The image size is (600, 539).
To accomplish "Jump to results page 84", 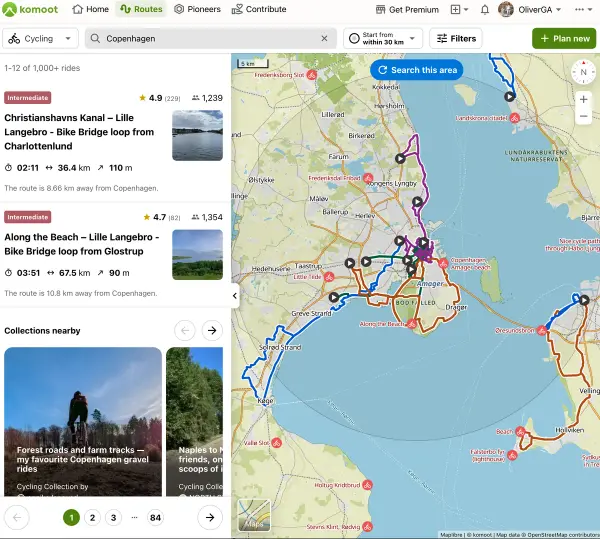I will (x=155, y=518).
